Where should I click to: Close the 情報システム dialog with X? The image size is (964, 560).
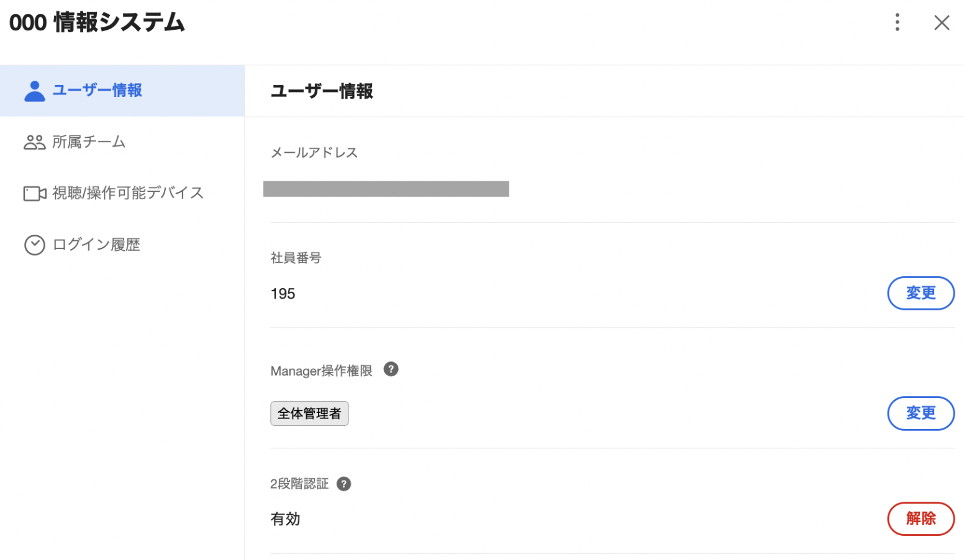pos(942,22)
